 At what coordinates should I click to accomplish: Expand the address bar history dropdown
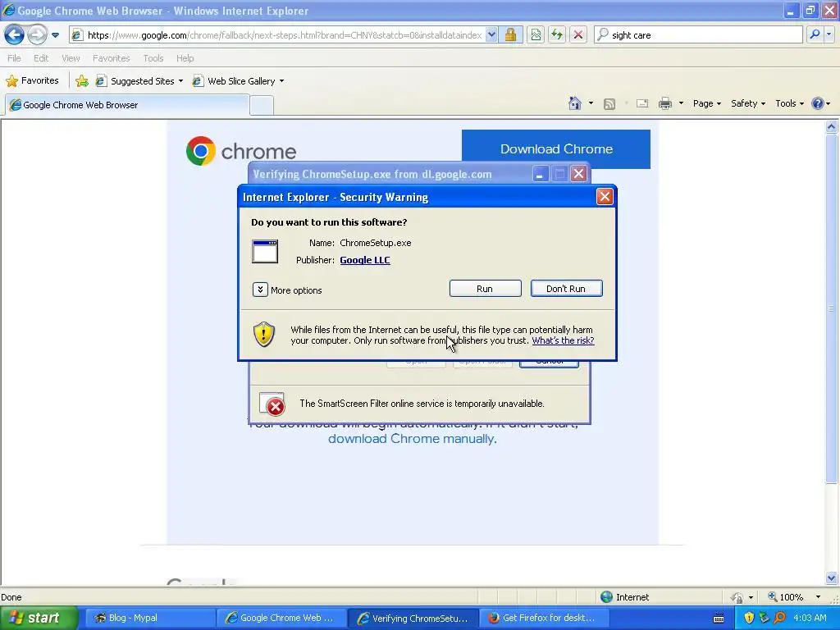pyautogui.click(x=491, y=35)
